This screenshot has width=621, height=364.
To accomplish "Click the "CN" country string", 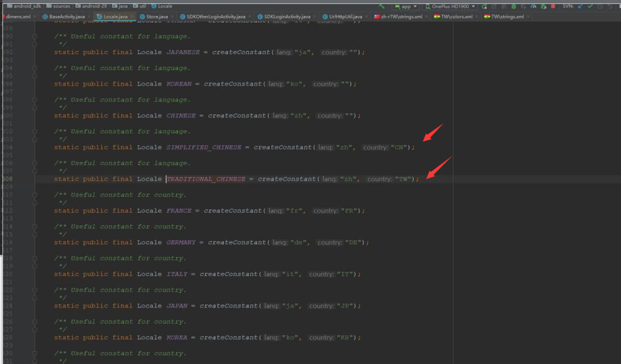I will tap(399, 147).
